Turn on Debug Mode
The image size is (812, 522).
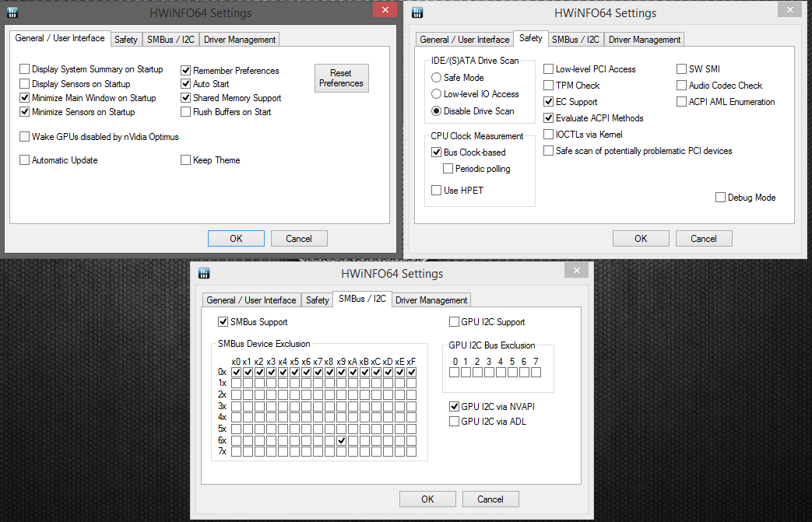pyautogui.click(x=745, y=197)
